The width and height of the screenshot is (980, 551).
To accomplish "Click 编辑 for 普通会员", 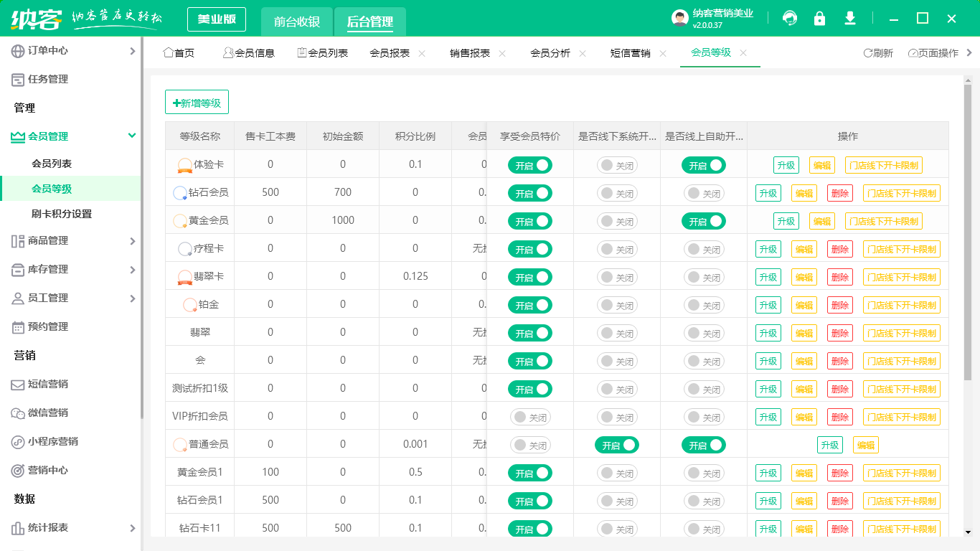I will 866,445.
